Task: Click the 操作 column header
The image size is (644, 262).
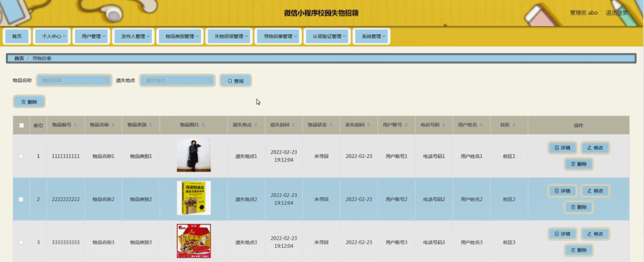Action: (x=579, y=125)
